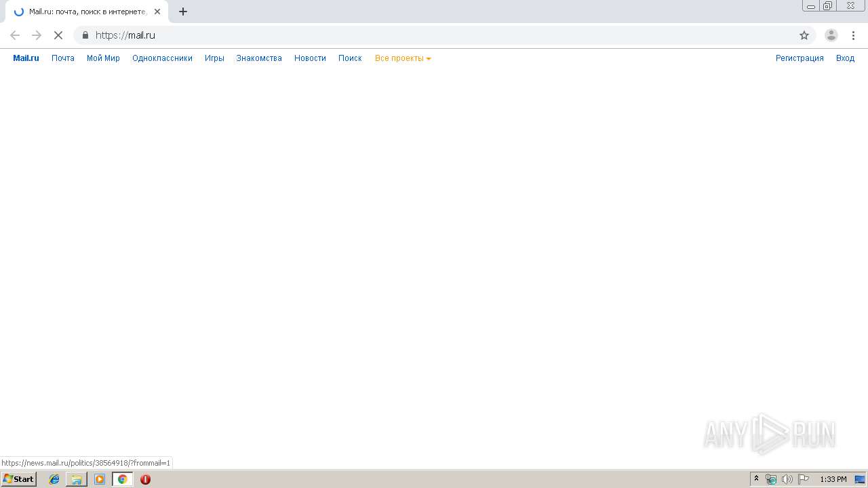The width and height of the screenshot is (868, 488).
Task: Stop loading the page
Action: coord(58,35)
